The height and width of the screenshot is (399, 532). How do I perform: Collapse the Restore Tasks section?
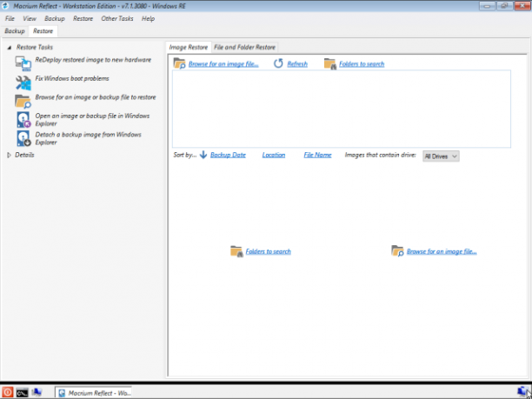coord(10,48)
